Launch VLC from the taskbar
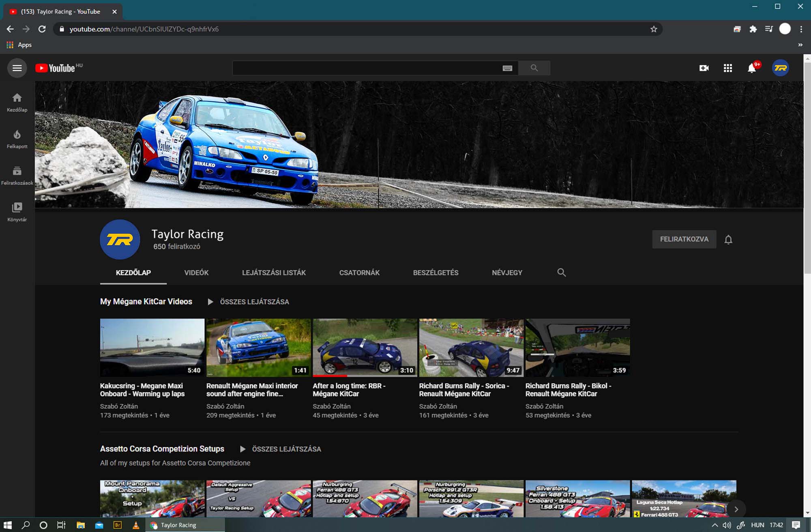Viewport: 811px width, 532px height. point(136,525)
